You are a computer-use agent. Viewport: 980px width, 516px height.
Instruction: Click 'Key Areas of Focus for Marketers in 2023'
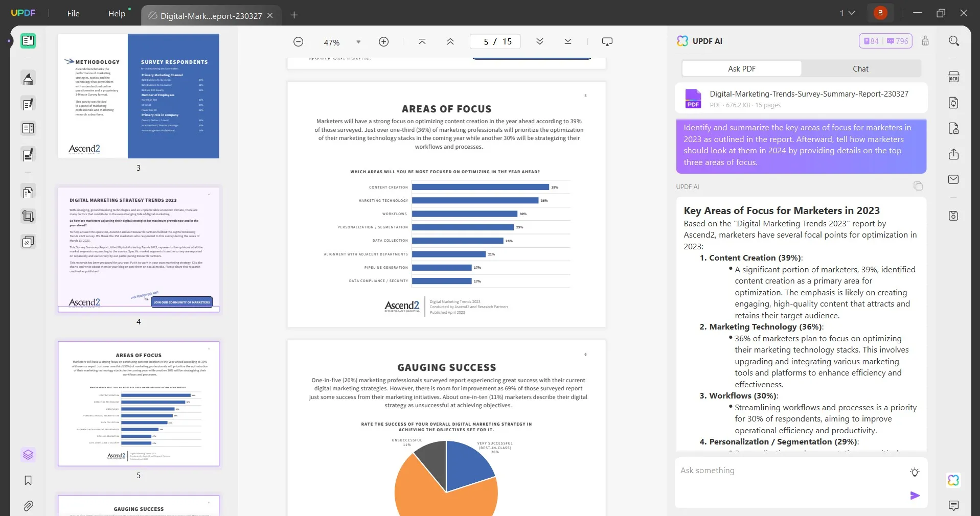tap(782, 210)
